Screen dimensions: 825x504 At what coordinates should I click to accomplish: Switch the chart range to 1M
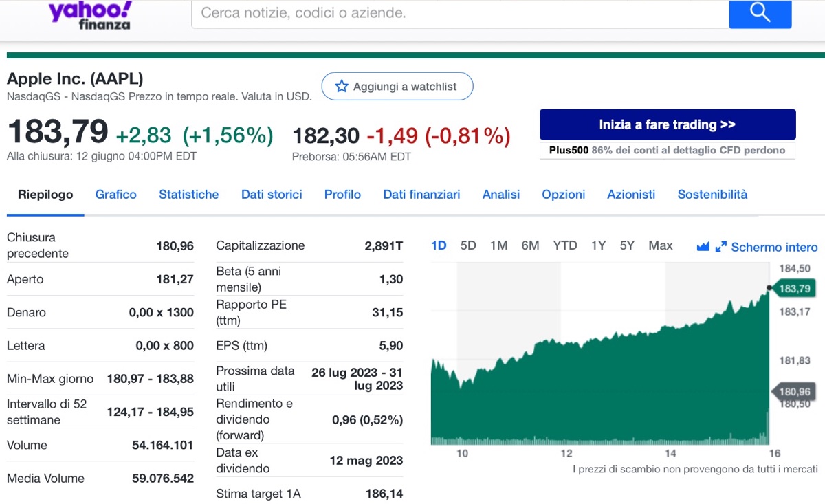pos(498,245)
